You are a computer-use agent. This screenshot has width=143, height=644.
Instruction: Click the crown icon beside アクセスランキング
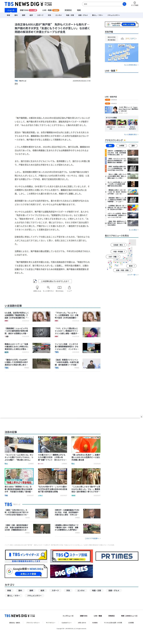(x=125, y=140)
